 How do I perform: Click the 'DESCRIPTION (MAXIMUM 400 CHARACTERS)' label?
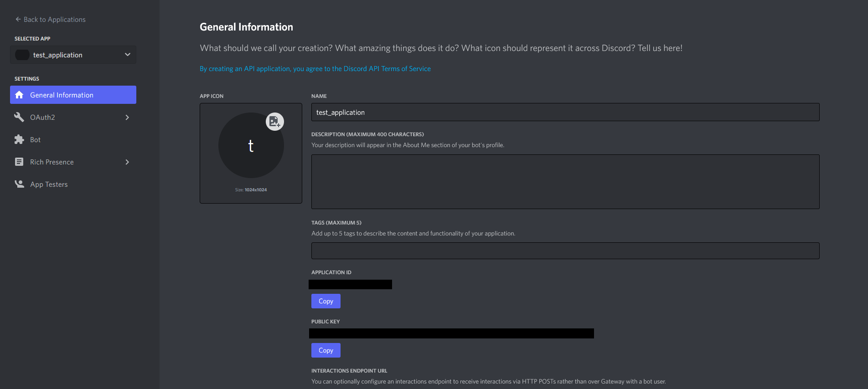pos(367,134)
